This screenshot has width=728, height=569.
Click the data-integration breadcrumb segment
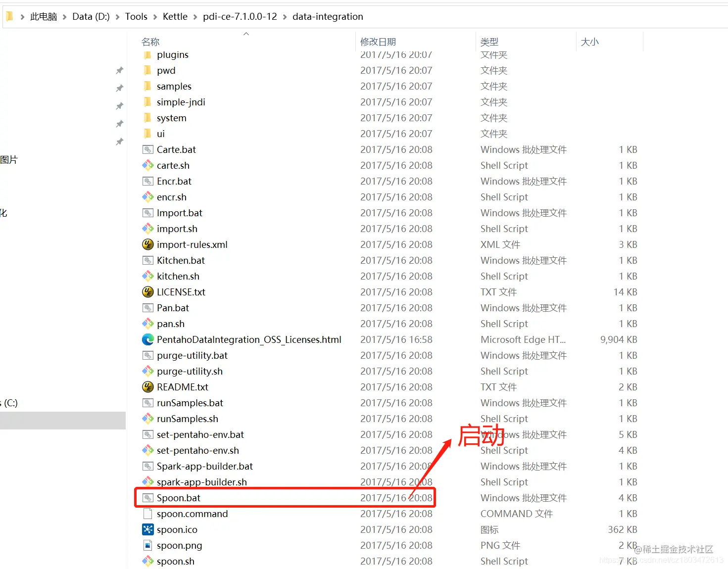(328, 17)
